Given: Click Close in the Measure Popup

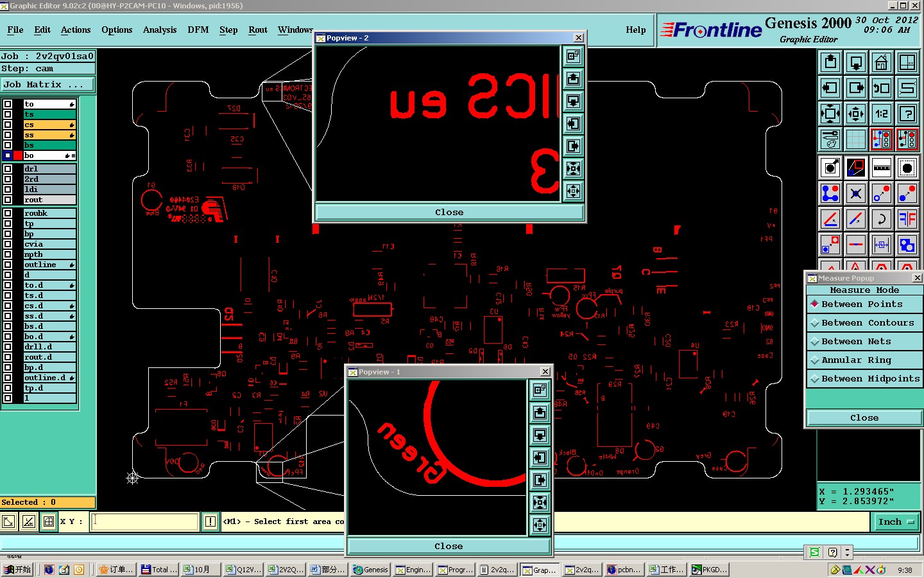Looking at the screenshot, I should tap(864, 417).
